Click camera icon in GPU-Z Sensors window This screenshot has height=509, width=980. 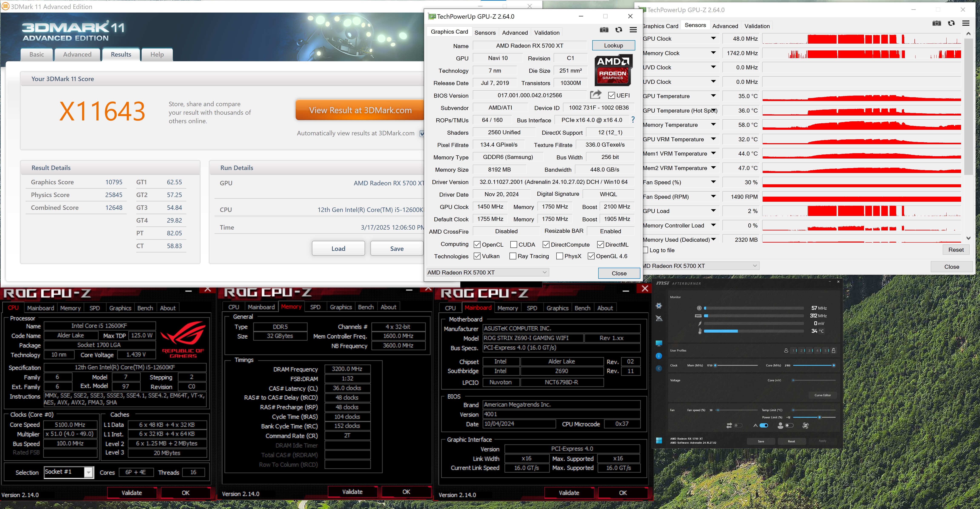(937, 24)
